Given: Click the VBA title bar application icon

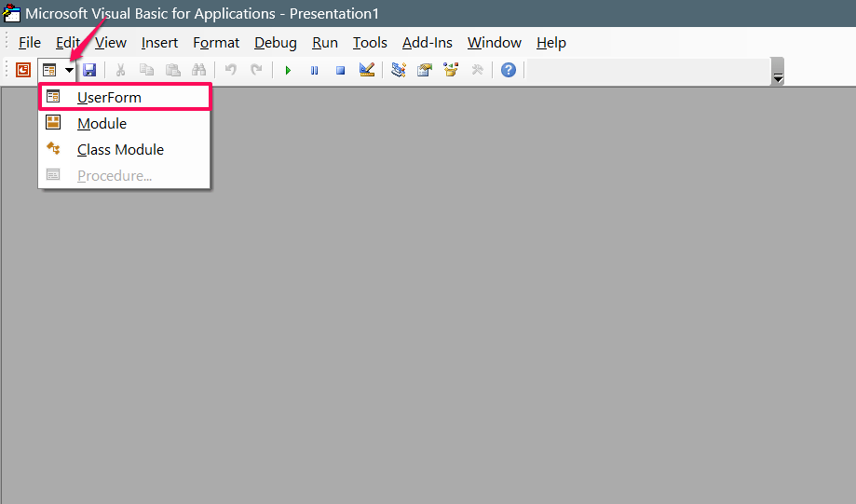Looking at the screenshot, I should tap(11, 13).
